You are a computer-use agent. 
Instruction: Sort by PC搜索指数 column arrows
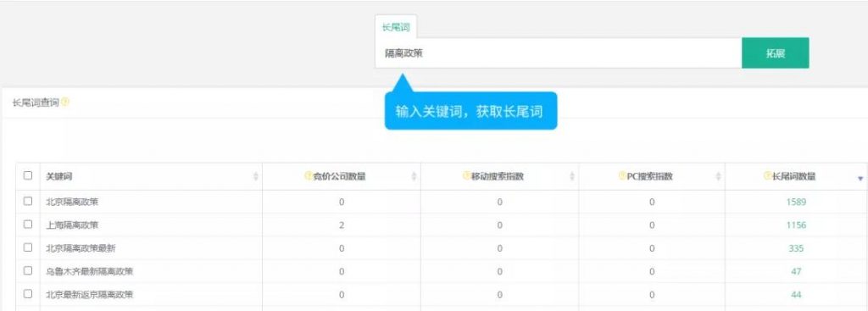point(719,176)
